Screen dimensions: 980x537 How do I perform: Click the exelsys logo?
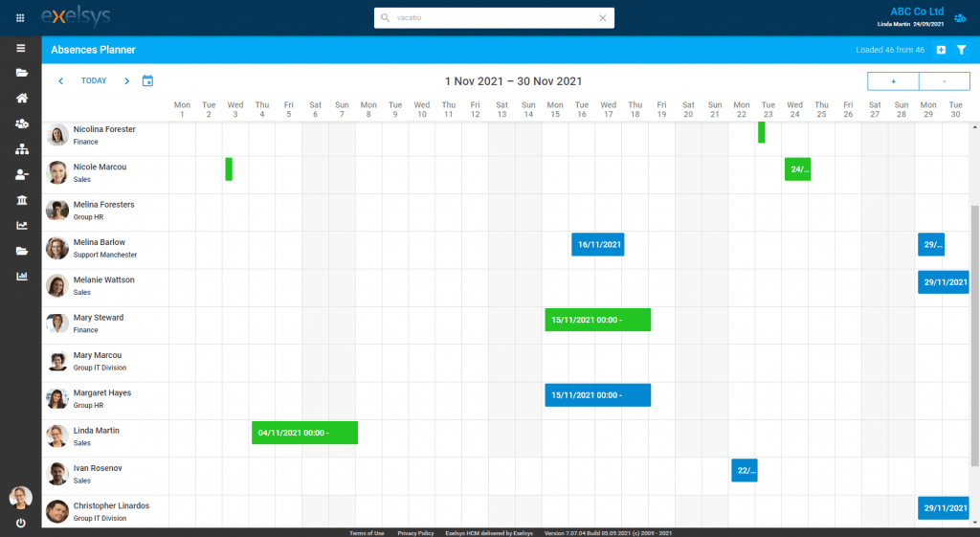coord(76,17)
